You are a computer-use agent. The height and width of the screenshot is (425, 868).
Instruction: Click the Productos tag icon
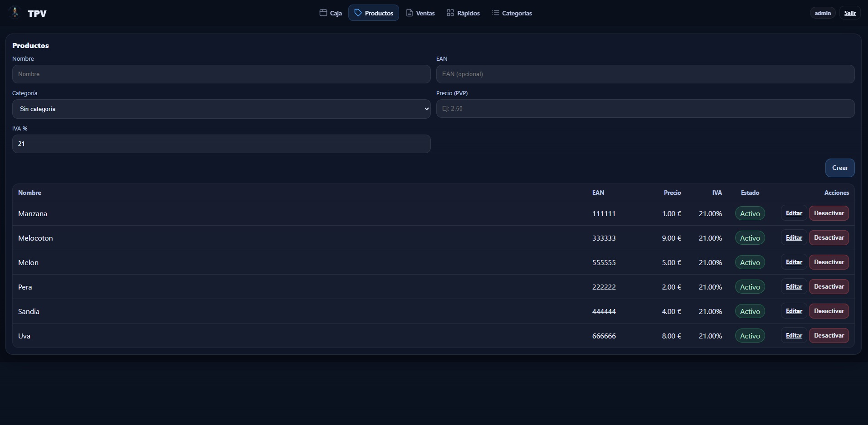point(358,13)
